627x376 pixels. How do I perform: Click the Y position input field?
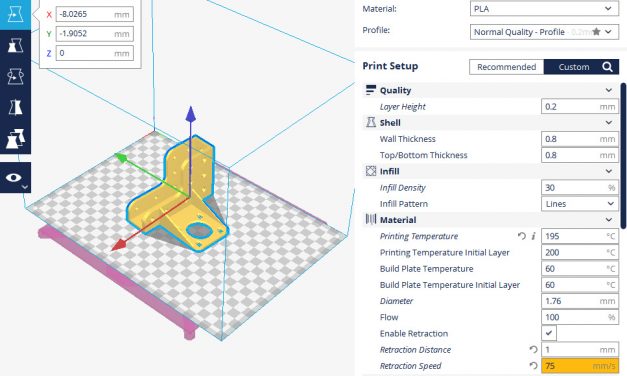[x=94, y=34]
